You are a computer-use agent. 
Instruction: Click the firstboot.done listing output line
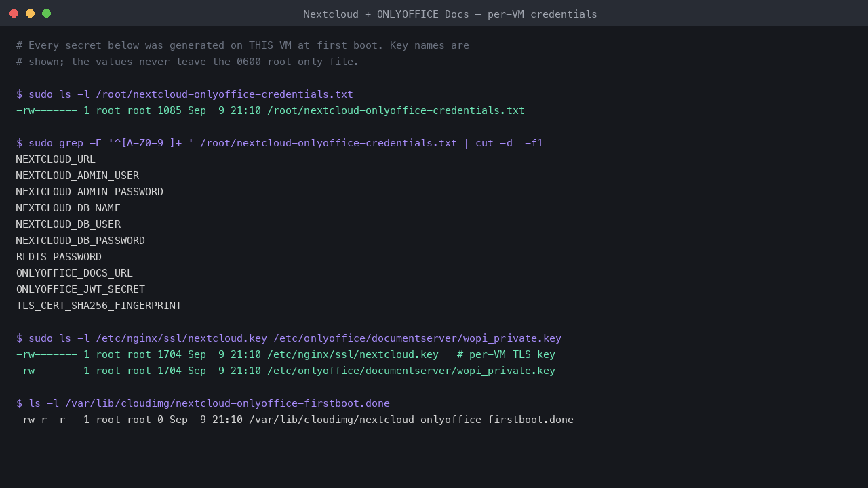[295, 420]
